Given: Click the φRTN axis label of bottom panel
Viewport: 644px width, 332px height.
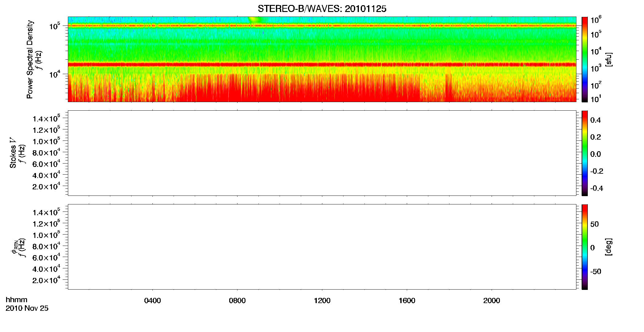Looking at the screenshot, I should point(14,247).
